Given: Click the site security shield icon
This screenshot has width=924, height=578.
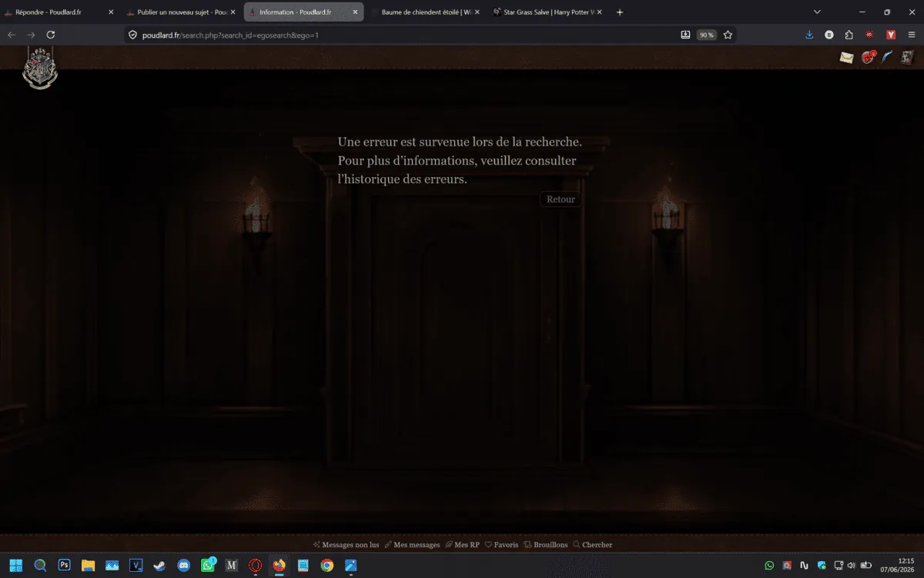Looking at the screenshot, I should [132, 35].
